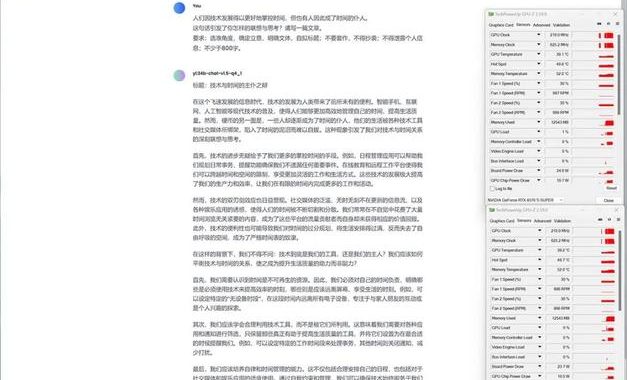Close the upper GPU-Z window with X
This screenshot has width=627, height=380.
(x=616, y=14)
